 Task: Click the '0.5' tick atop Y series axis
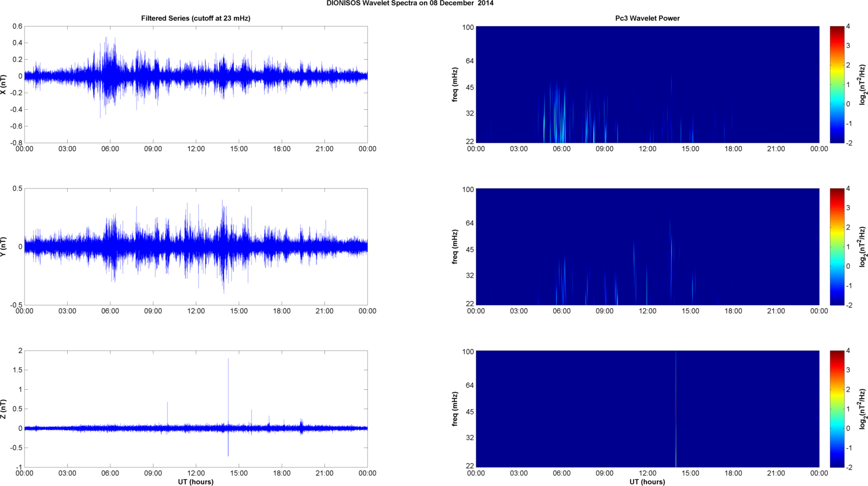(17, 189)
